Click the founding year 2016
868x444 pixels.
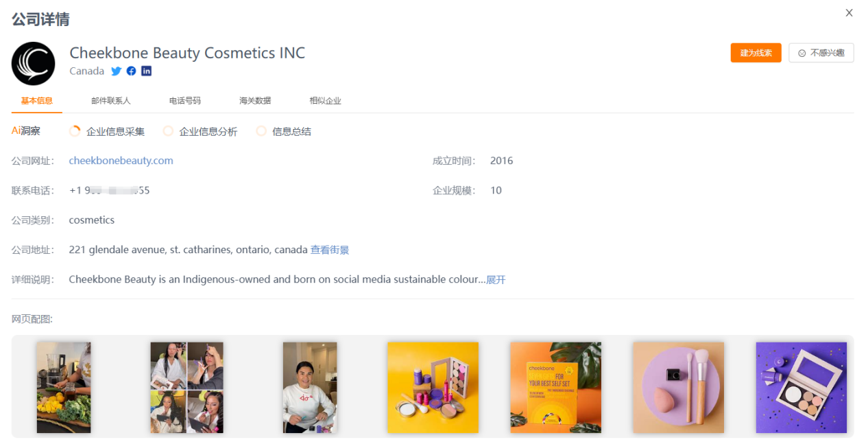point(502,161)
